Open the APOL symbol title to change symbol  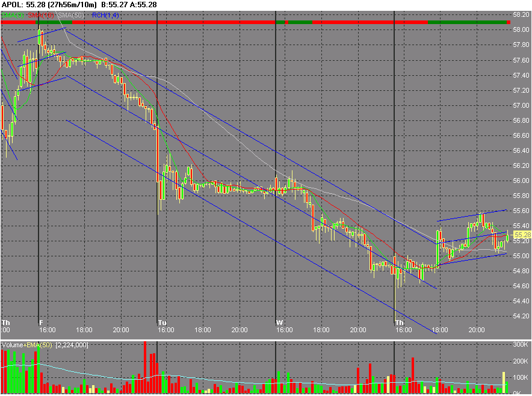[12, 4]
